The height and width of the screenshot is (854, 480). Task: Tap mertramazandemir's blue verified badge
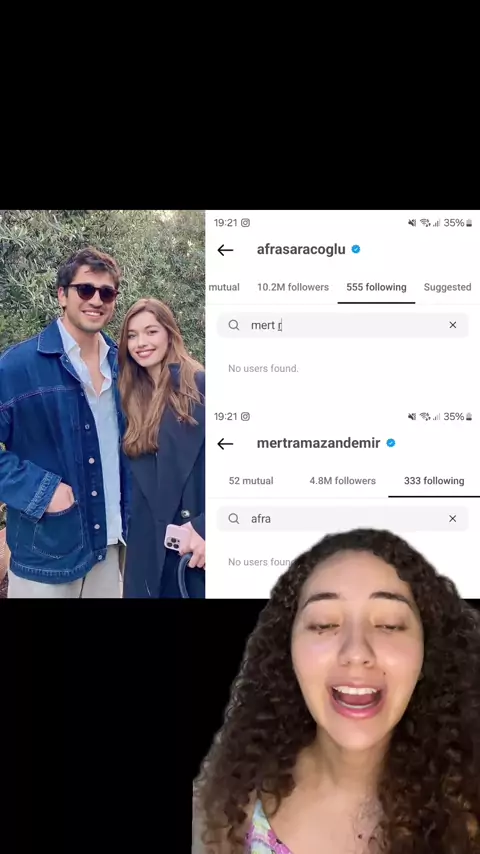[391, 443]
